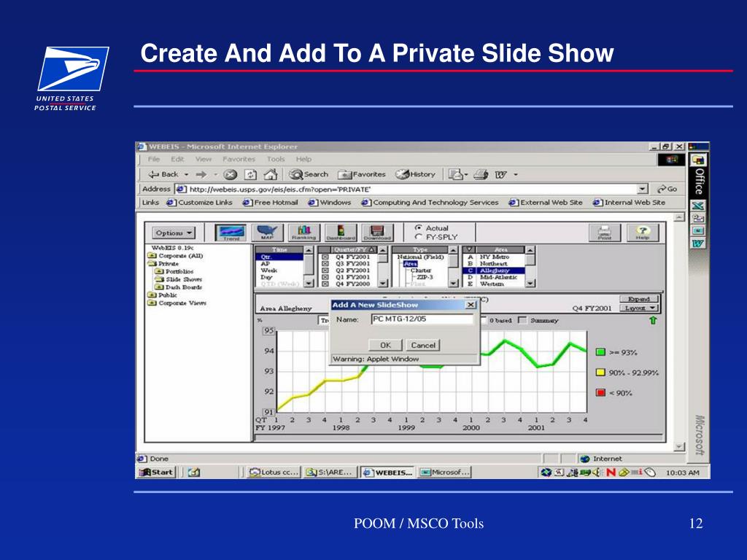Click the Download icon
The image size is (747, 560).
[x=377, y=233]
